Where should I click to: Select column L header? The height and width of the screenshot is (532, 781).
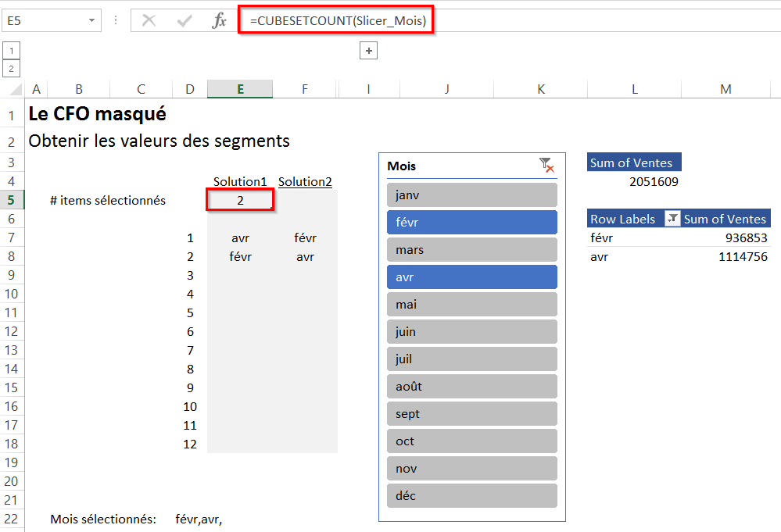[x=634, y=89]
